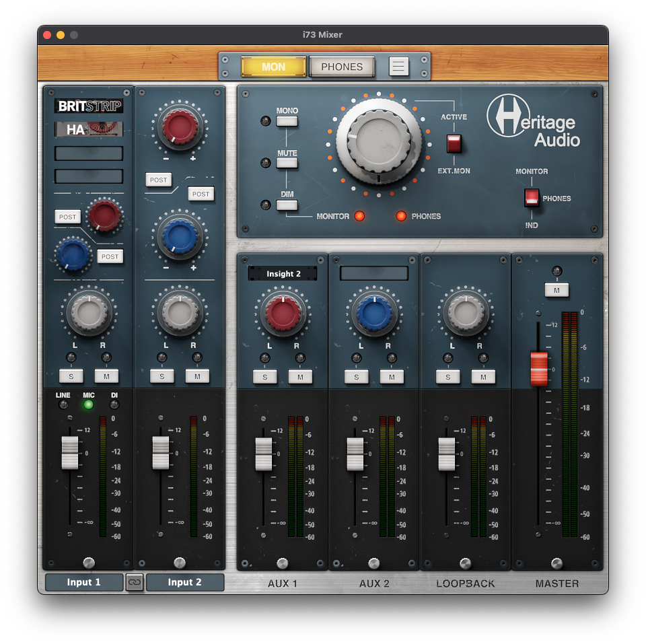The height and width of the screenshot is (644, 646).
Task: Click the LOOPBACK fader handle
Action: click(x=447, y=454)
